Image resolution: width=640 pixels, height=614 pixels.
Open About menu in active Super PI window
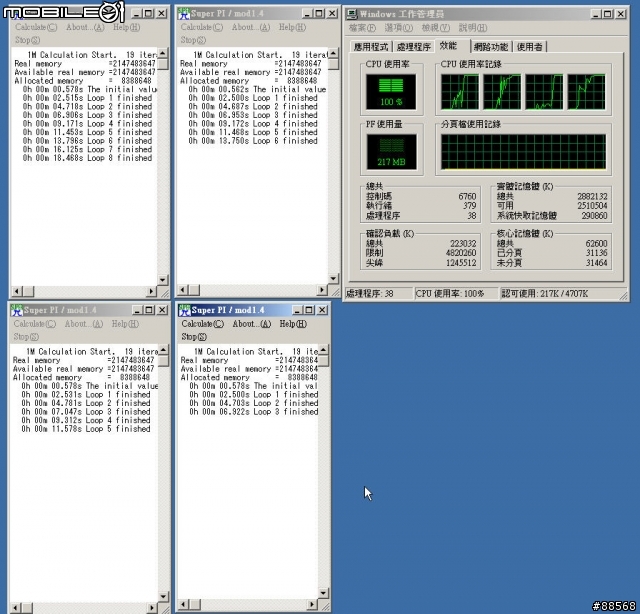(x=252, y=324)
